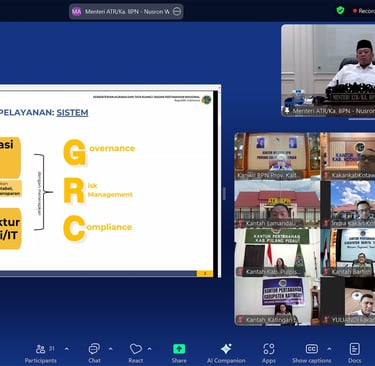This screenshot has height=366, width=375.
Task: Select the Kantah Lamandau participant video
Action: 277,204
